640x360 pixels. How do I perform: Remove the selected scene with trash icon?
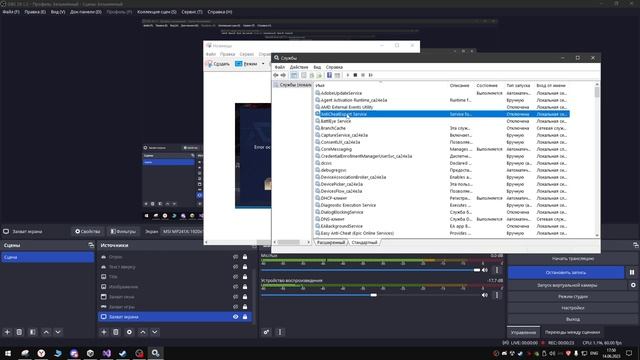[19, 332]
